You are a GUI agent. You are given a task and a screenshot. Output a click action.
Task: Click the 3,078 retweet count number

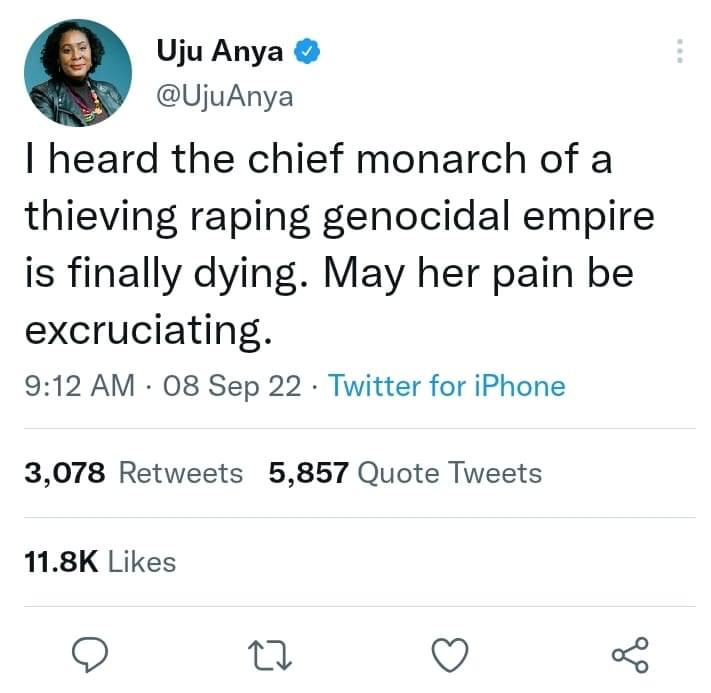pyautogui.click(x=65, y=472)
